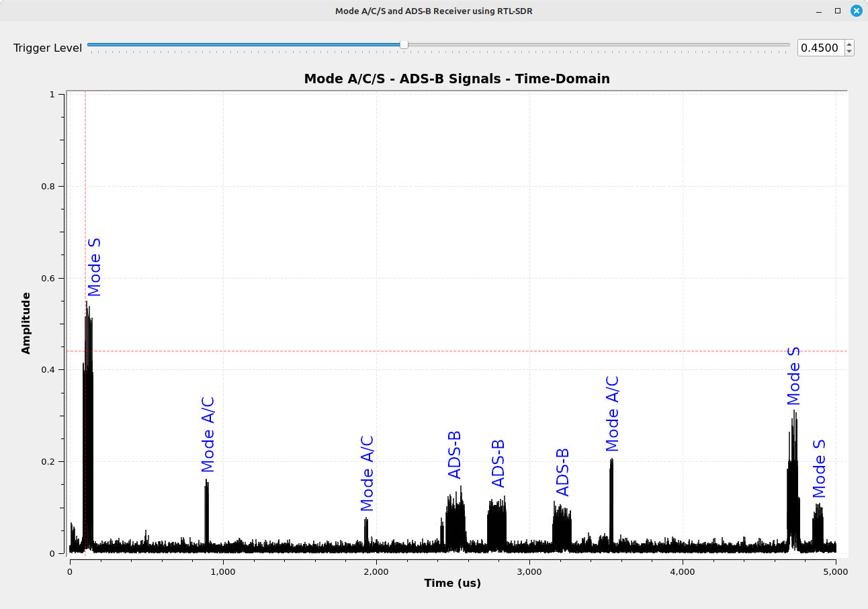
Task: Select the middle ADS-B annotation
Action: pyautogui.click(x=498, y=463)
